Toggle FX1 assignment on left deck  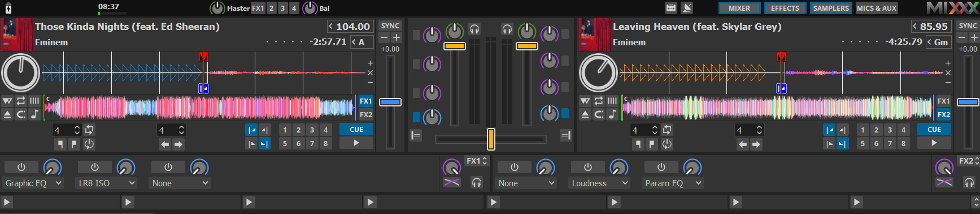[366, 101]
